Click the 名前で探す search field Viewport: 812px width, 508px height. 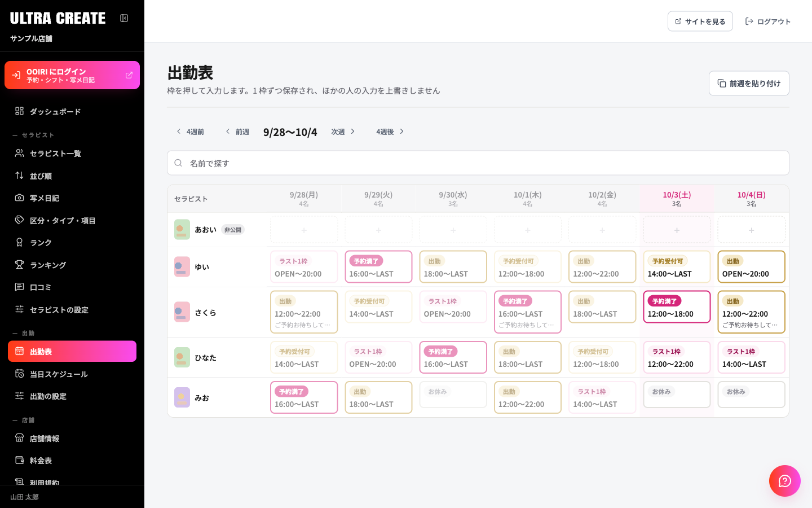(478, 163)
